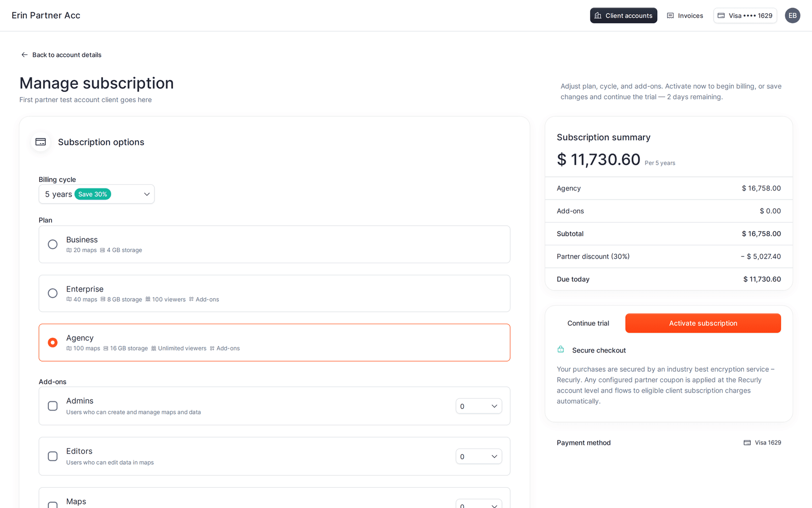Image resolution: width=812 pixels, height=508 pixels.
Task: Enable the Editors add-on checkbox
Action: pos(53,456)
